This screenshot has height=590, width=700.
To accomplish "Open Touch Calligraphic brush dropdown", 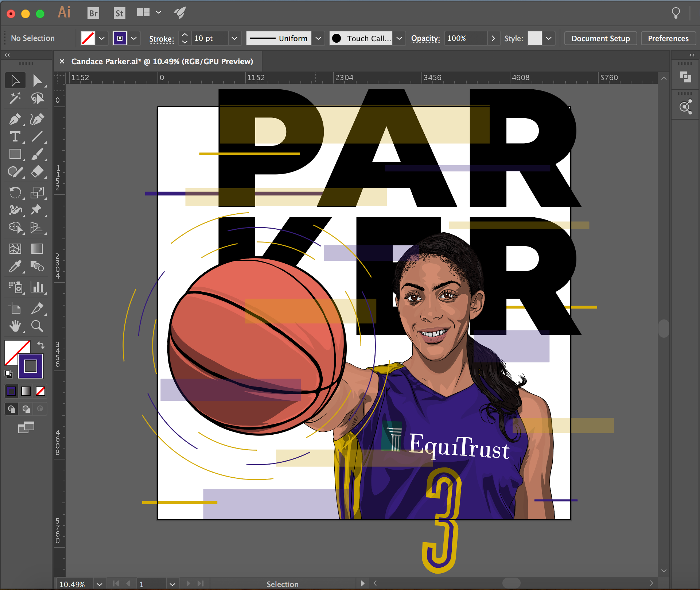I will tap(399, 38).
